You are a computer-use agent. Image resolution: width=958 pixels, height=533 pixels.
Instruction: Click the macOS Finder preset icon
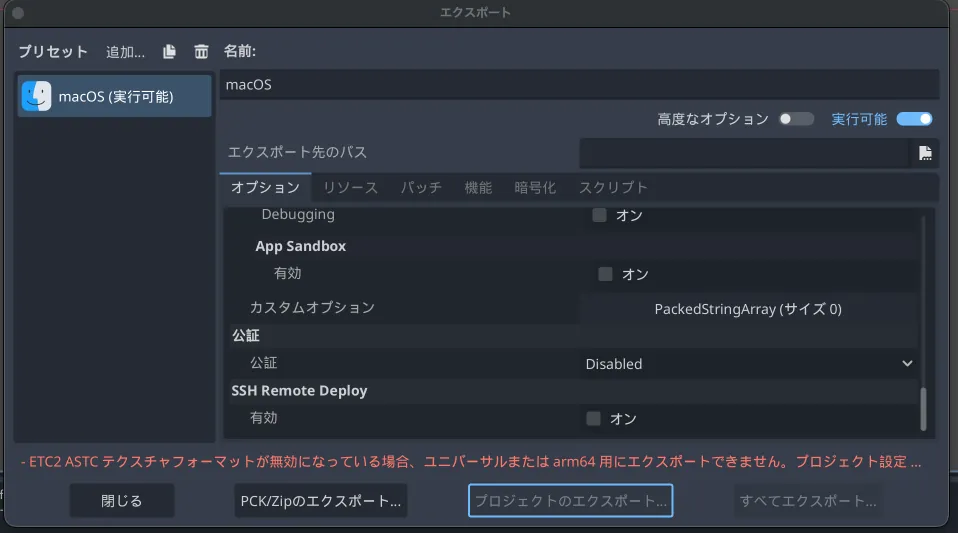[x=36, y=96]
